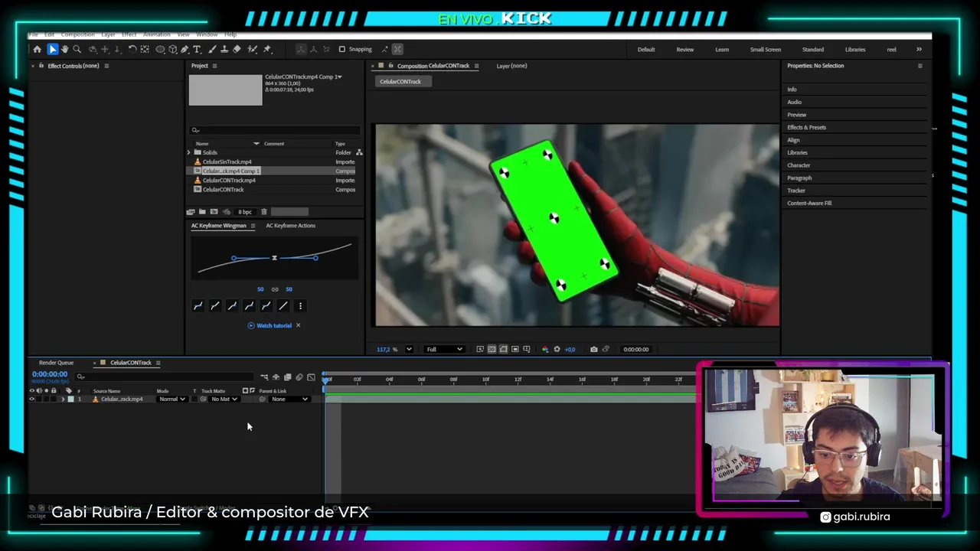Select the Eraser tool
Image resolution: width=980 pixels, height=551 pixels.
pyautogui.click(x=237, y=49)
